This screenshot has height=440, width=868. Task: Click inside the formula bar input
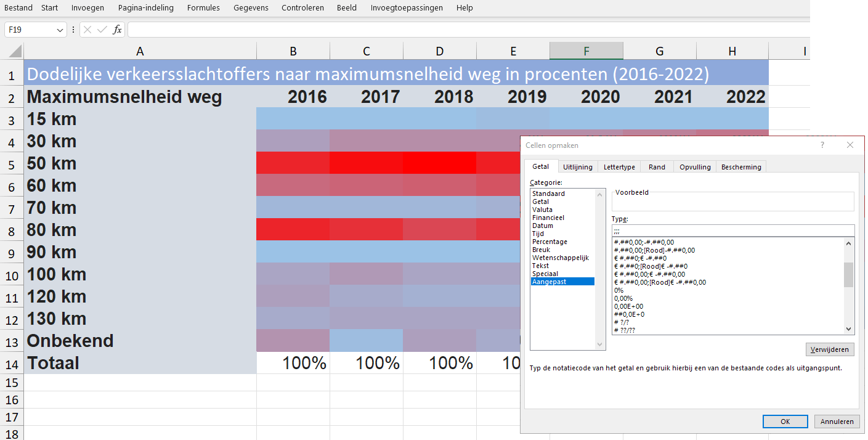[468, 30]
